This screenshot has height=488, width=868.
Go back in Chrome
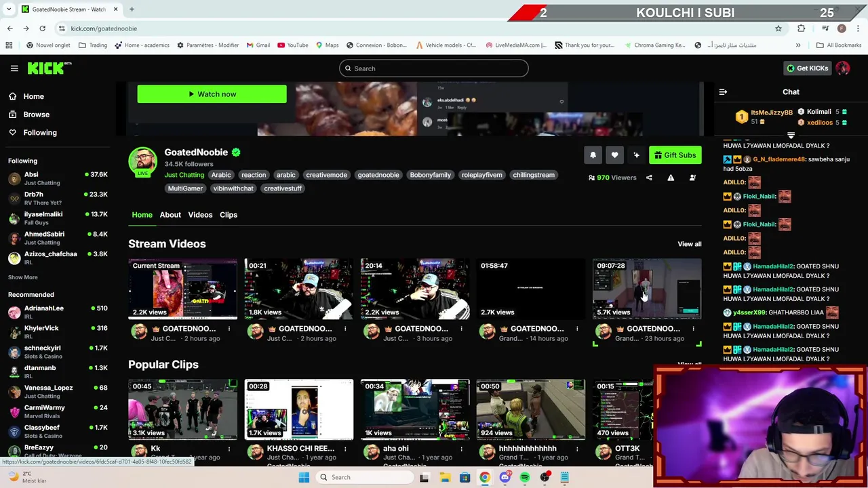point(9,28)
